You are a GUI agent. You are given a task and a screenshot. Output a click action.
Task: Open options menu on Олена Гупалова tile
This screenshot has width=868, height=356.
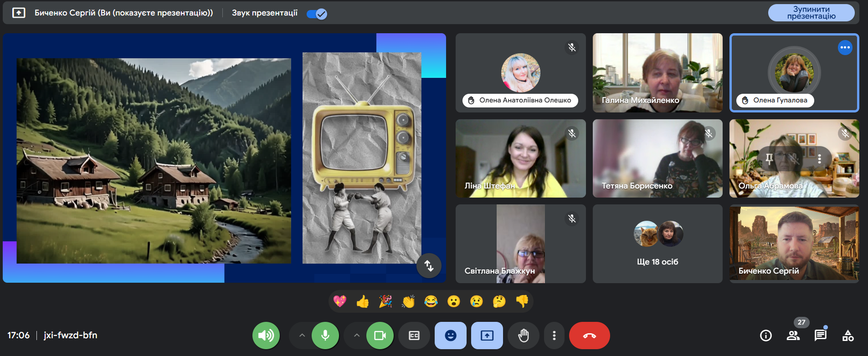point(845,47)
